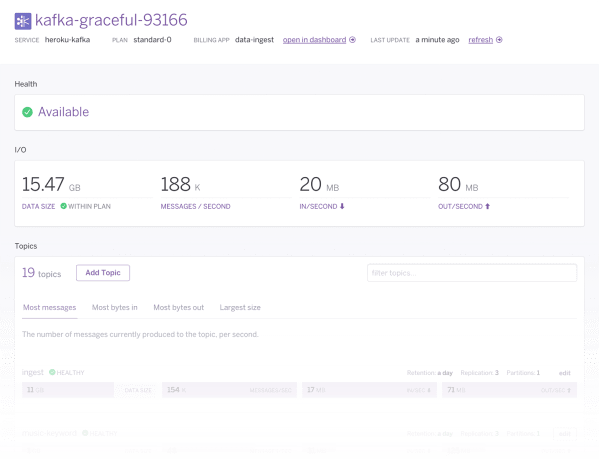Click the IN/SECOND down arrow icon

[342, 206]
